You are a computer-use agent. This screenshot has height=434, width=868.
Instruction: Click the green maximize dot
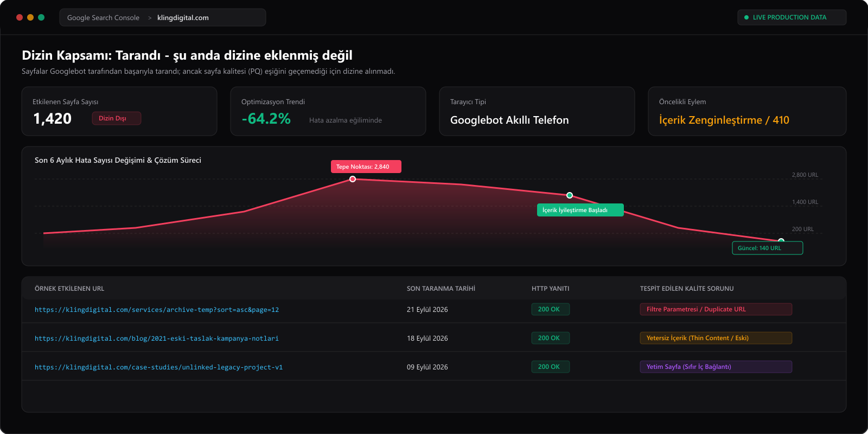tap(41, 17)
